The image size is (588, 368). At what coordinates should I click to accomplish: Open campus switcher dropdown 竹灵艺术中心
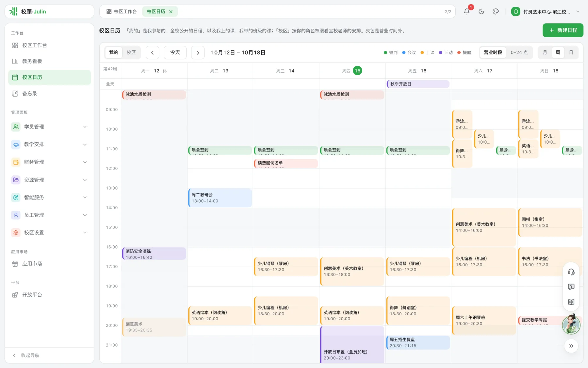pos(546,11)
